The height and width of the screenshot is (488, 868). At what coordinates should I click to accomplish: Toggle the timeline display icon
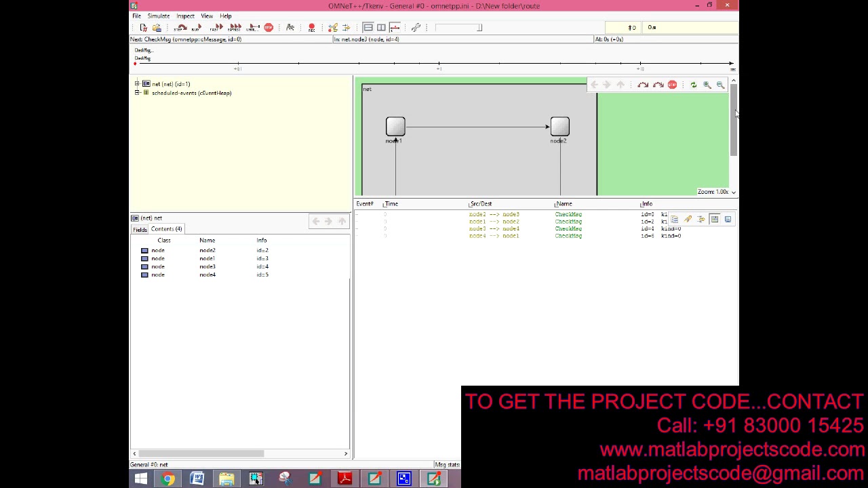click(395, 28)
